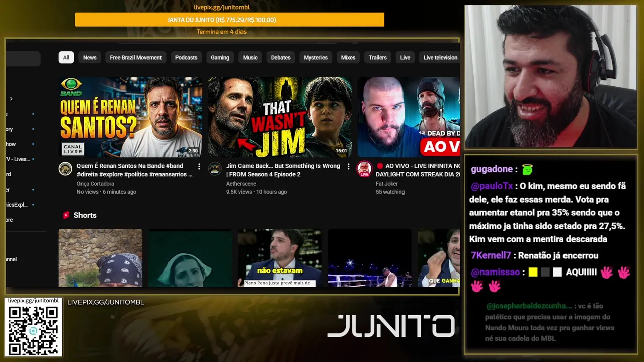Open the Fat Joker channel name link
The height and width of the screenshot is (362, 644).
click(x=386, y=184)
